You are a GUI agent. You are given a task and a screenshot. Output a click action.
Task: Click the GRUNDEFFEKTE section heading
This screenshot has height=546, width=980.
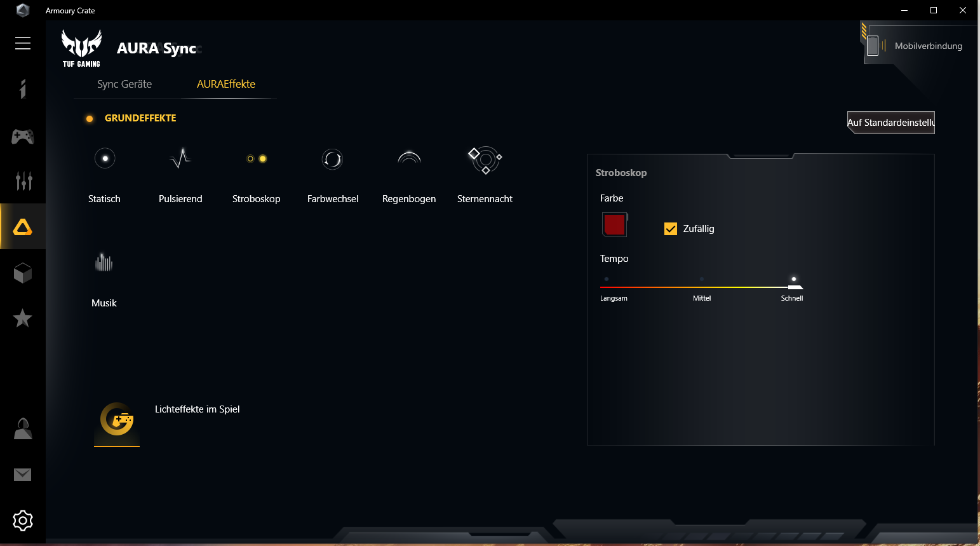click(140, 118)
